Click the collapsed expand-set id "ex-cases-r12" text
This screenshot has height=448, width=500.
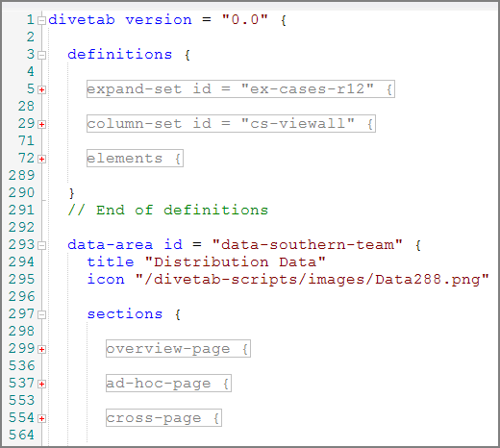click(x=240, y=89)
